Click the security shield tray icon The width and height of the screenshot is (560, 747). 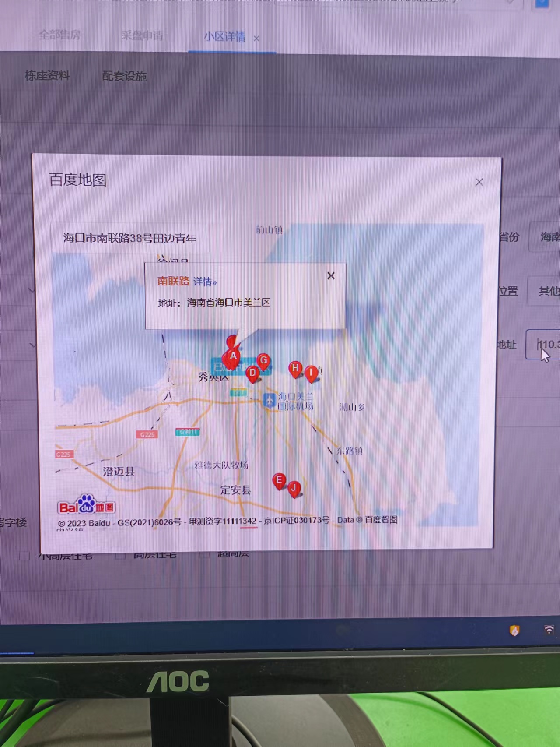[514, 630]
